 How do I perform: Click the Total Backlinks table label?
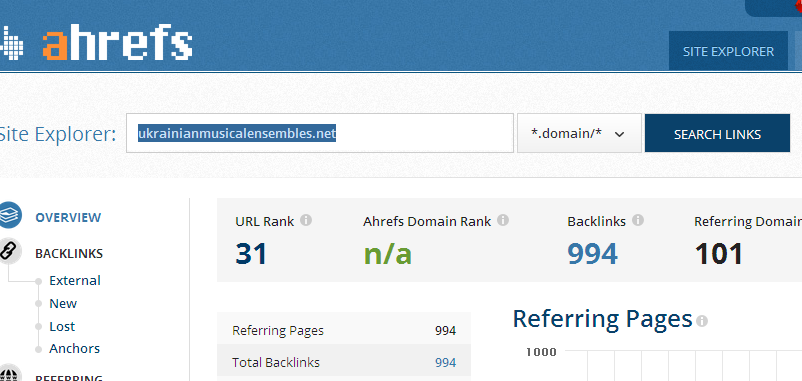click(276, 363)
